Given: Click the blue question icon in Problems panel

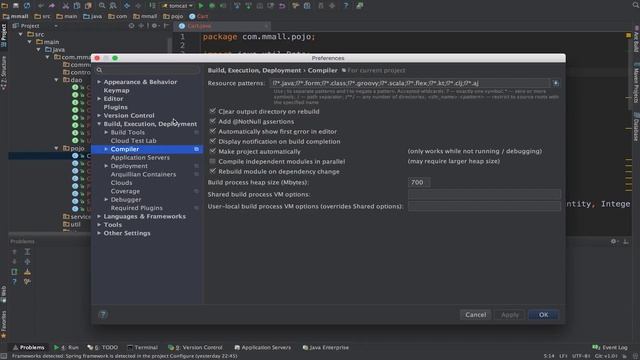Looking at the screenshot, I should (x=14, y=282).
